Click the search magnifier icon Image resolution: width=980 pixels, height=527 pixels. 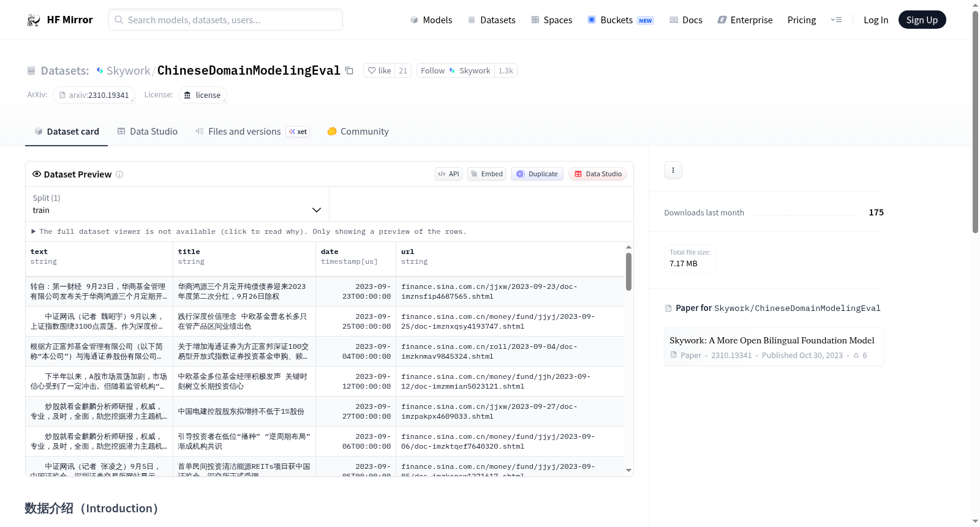(119, 20)
